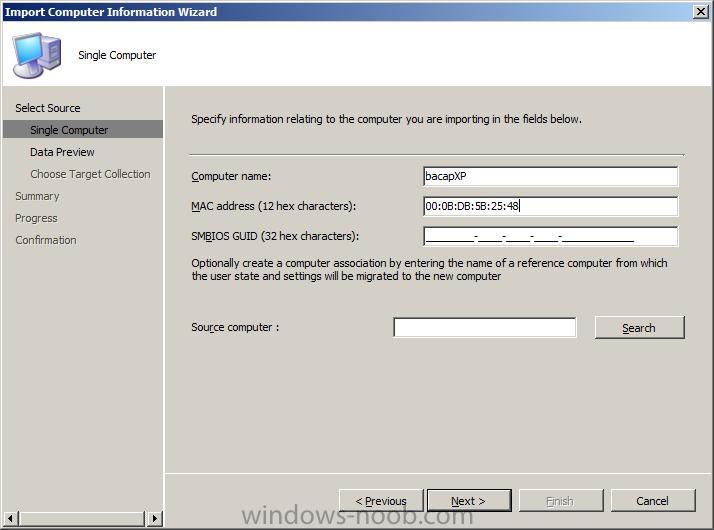Click into the MAC address field

pyautogui.click(x=551, y=206)
